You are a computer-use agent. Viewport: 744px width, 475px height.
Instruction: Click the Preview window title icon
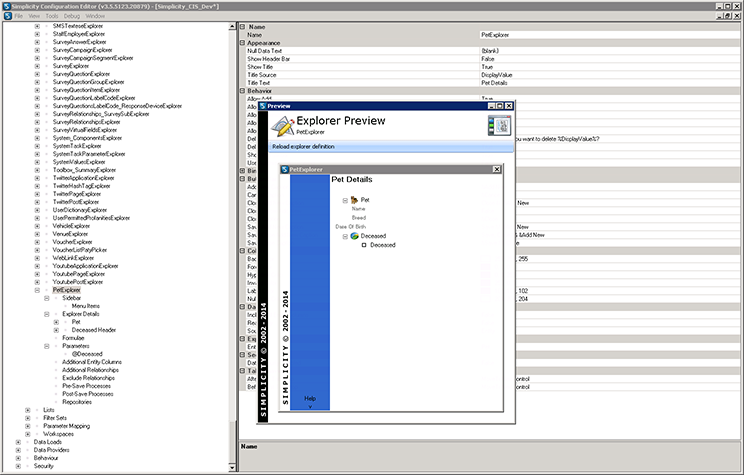(x=263, y=106)
